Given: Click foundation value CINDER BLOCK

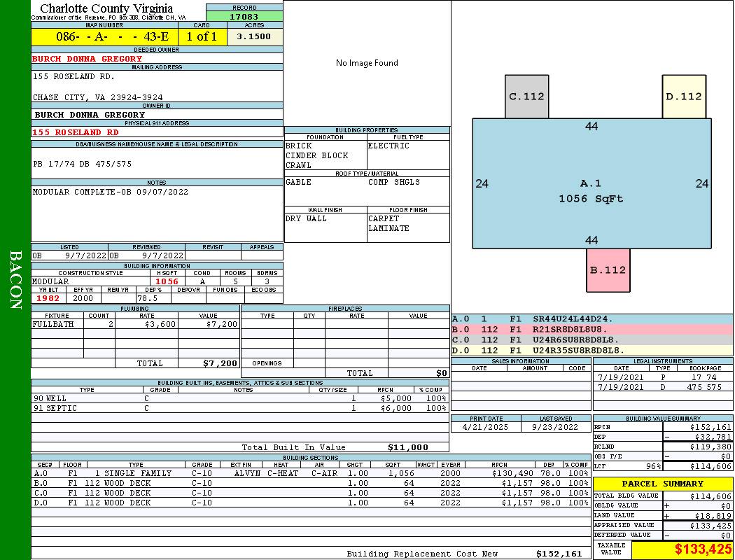Looking at the screenshot, I should (x=317, y=155).
